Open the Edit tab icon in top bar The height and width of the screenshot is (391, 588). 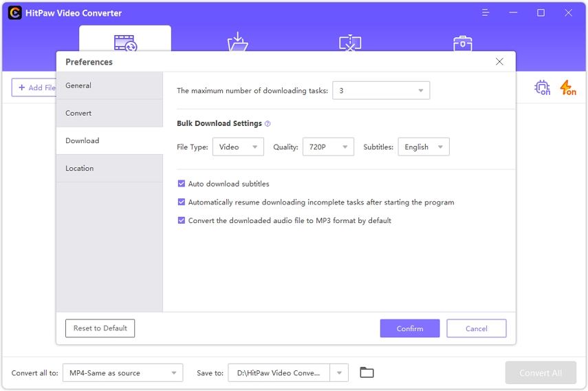click(350, 43)
